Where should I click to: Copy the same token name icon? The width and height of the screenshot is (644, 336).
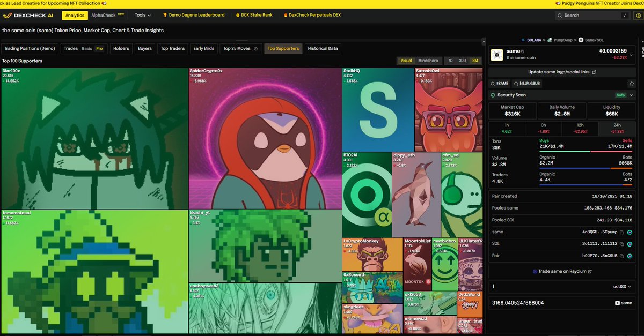pyautogui.click(x=523, y=51)
